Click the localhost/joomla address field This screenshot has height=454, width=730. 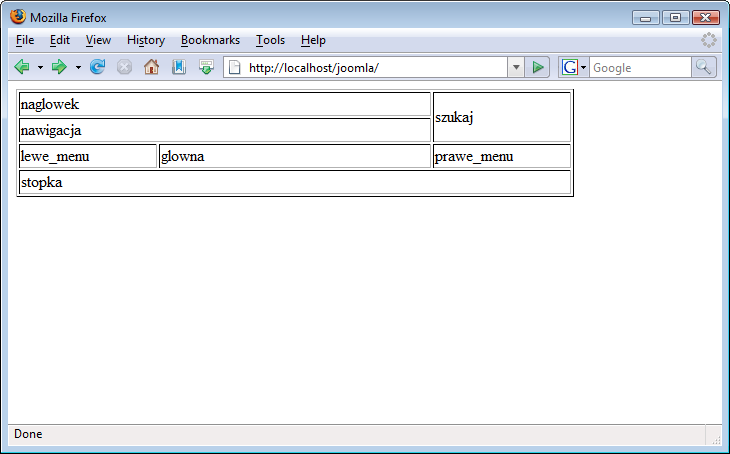(370, 67)
